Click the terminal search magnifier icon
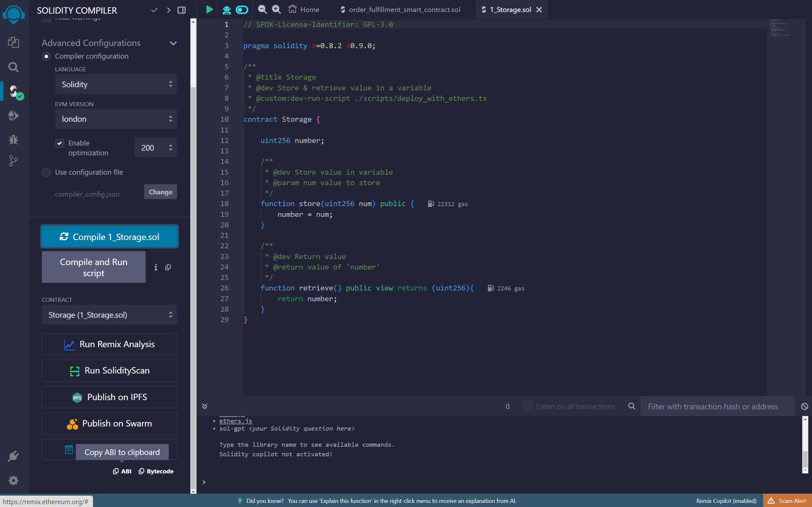The image size is (812, 507). pos(631,406)
